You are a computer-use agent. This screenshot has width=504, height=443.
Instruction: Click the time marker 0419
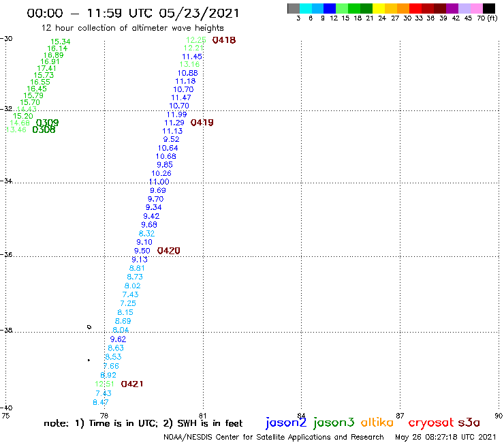(x=202, y=123)
